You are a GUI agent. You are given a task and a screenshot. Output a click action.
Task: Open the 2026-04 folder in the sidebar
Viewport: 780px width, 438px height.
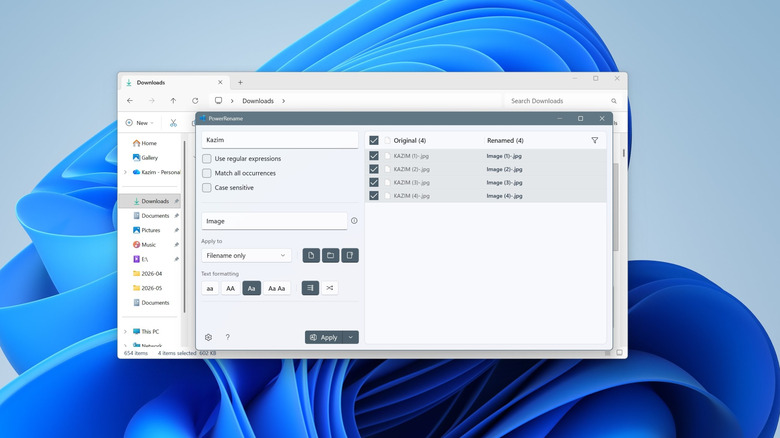point(147,273)
